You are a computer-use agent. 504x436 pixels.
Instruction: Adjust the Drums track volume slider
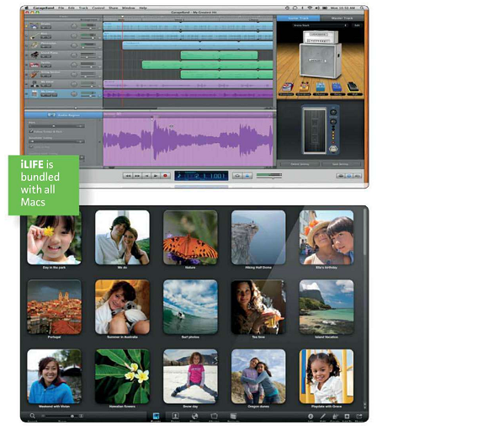pos(88,29)
